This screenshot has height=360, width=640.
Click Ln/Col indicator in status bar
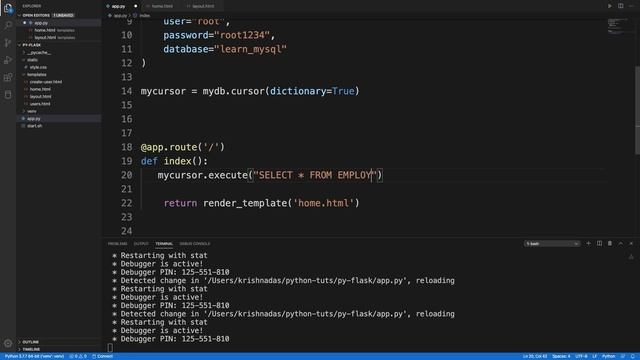click(x=535, y=356)
